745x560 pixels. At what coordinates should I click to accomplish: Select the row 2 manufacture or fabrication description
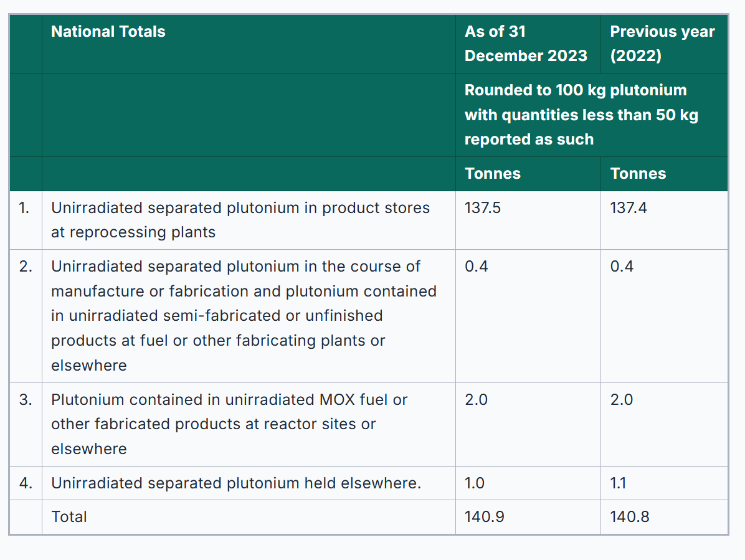[x=243, y=316]
